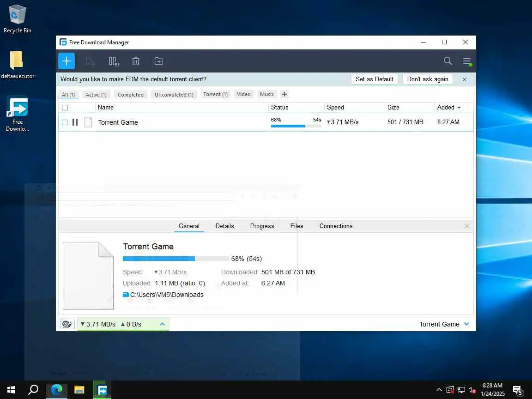
Task: Select the Completed filter
Action: tap(131, 95)
